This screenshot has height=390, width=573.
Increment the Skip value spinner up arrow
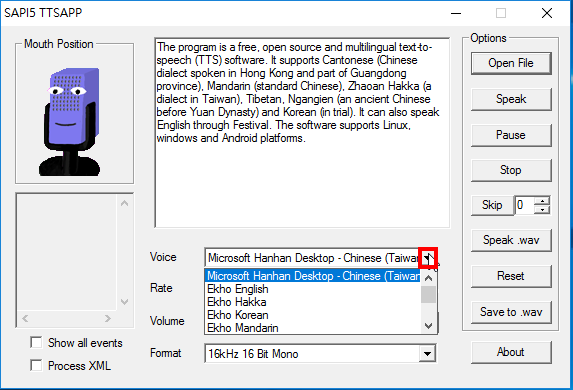(x=542, y=201)
